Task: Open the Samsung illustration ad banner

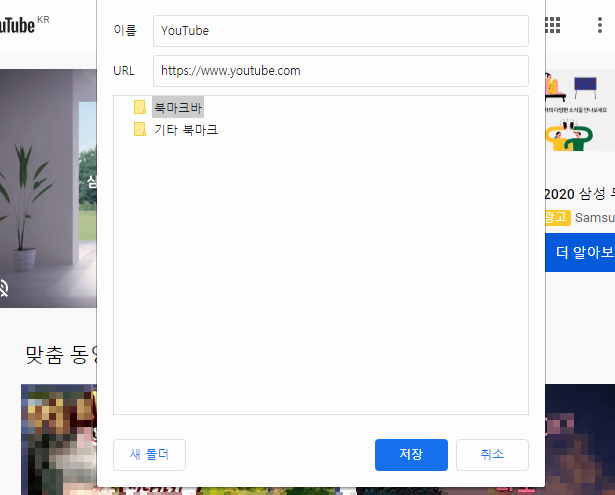Action: 580,111
